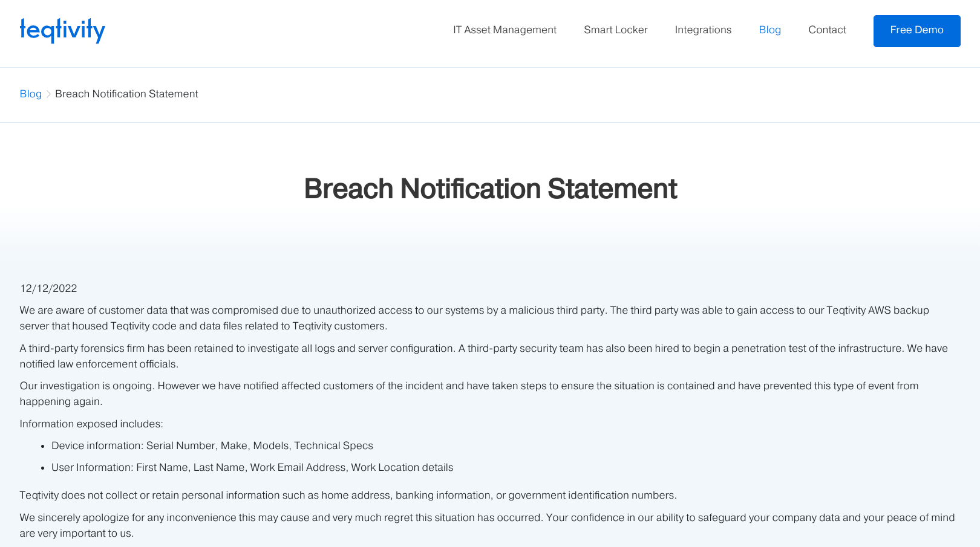Viewport: 980px width, 547px height.
Task: Click paragraph starting 'A third-party forensics firm'
Action: pos(483,356)
